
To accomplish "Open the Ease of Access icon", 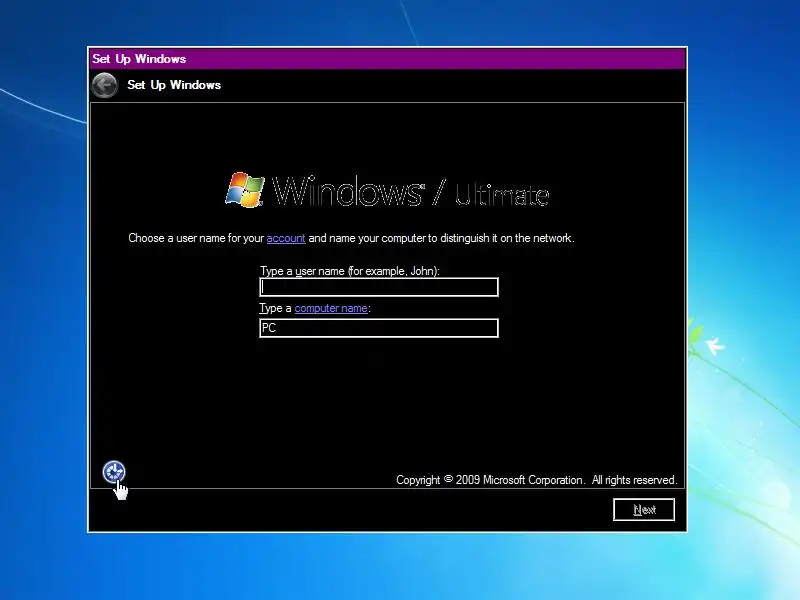I will 114,472.
